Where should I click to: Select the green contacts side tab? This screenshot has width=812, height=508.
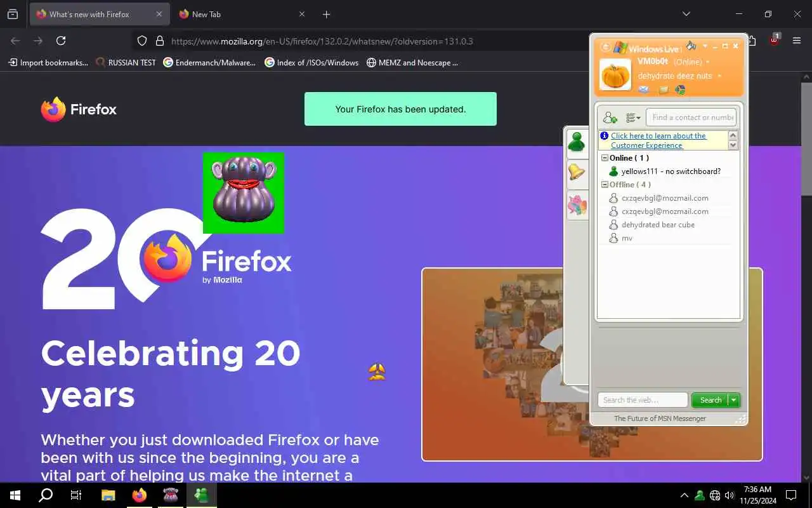click(x=577, y=142)
